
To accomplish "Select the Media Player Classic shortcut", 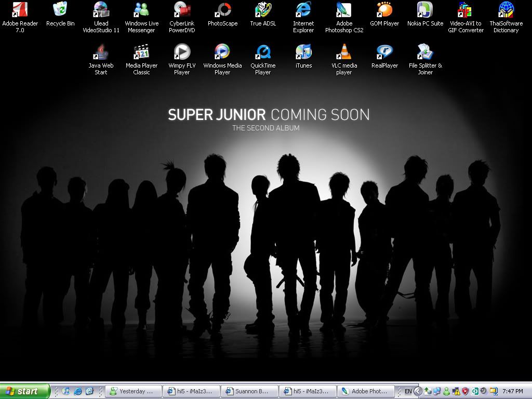I will pyautogui.click(x=141, y=59).
